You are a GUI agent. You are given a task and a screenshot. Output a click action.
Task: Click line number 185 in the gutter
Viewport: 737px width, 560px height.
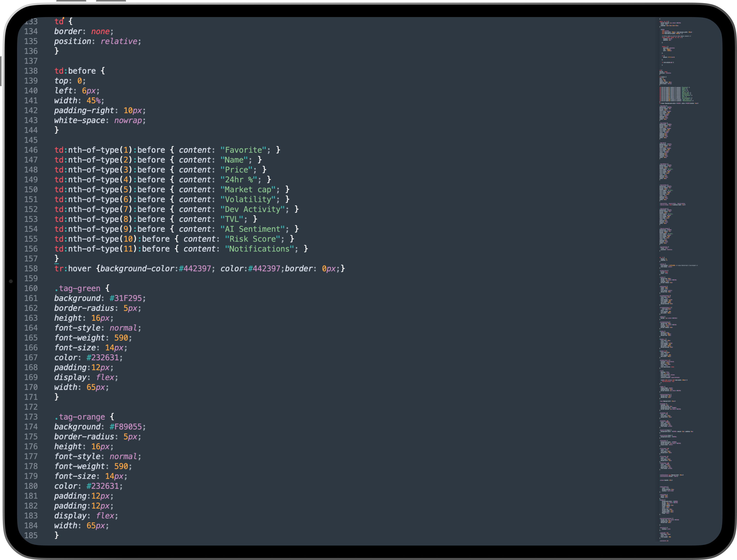click(31, 536)
